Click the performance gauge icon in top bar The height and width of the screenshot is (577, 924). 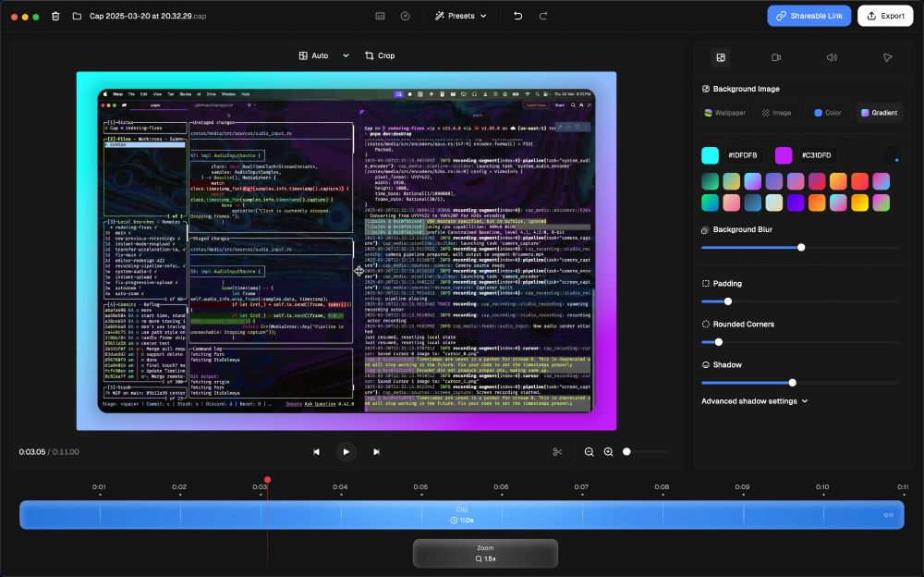pos(406,16)
